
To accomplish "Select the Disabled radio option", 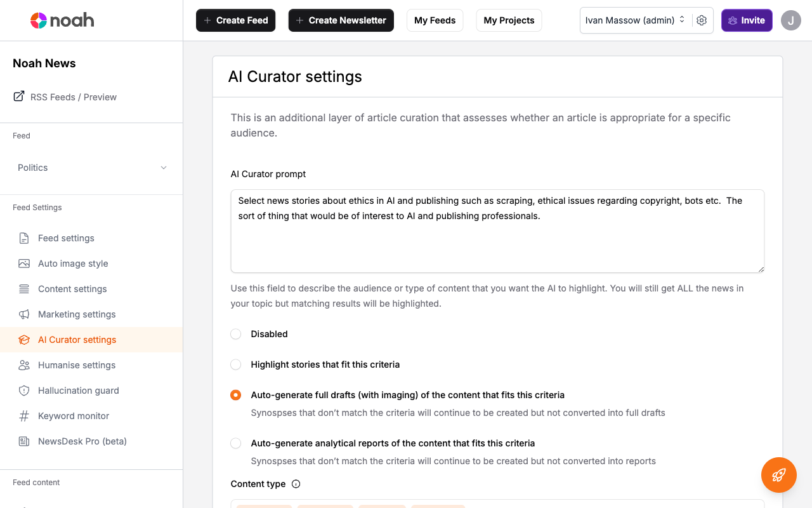I will pyautogui.click(x=235, y=334).
